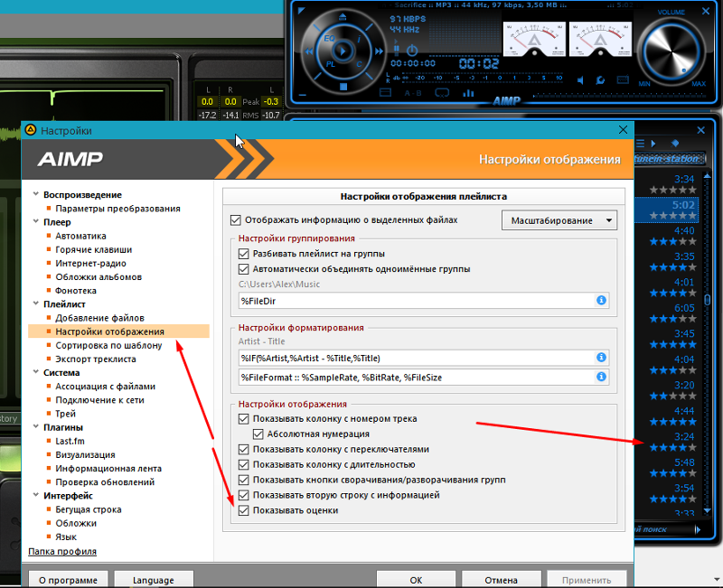Collapse the Плагины tree section
This screenshot has height=588, width=723.
tap(35, 426)
